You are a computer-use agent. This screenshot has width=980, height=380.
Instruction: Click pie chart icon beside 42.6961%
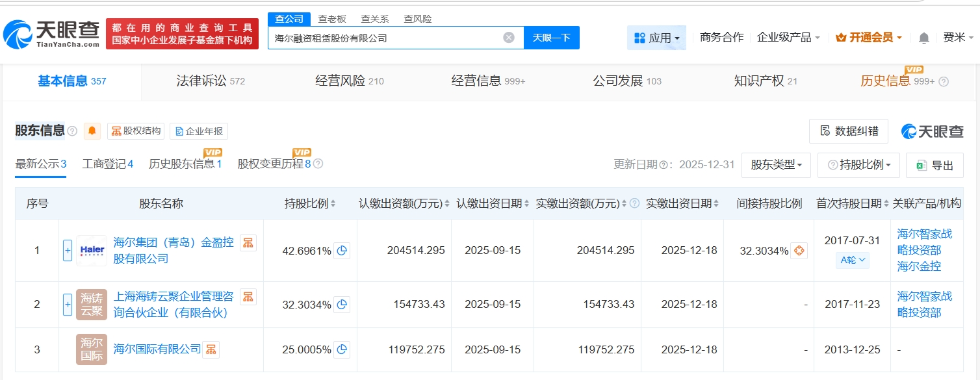point(342,251)
